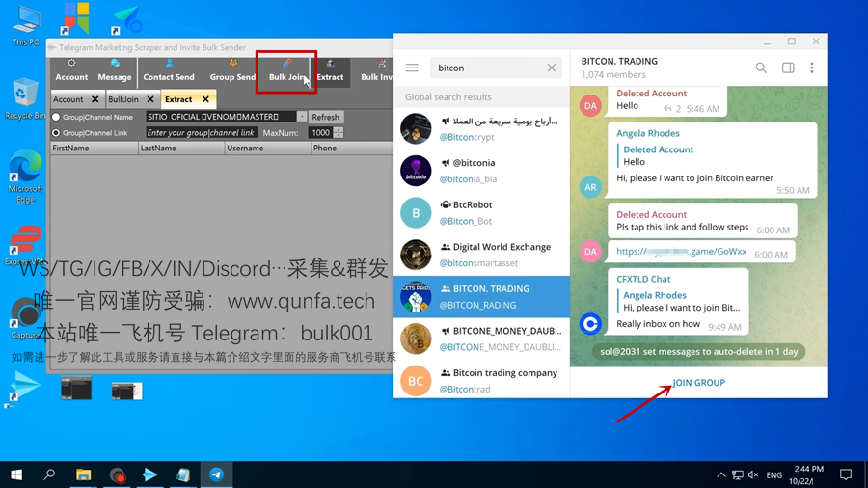Click the Telegram icon in the taskbar
Image resolution: width=868 pixels, height=488 pixels.
coord(216,474)
